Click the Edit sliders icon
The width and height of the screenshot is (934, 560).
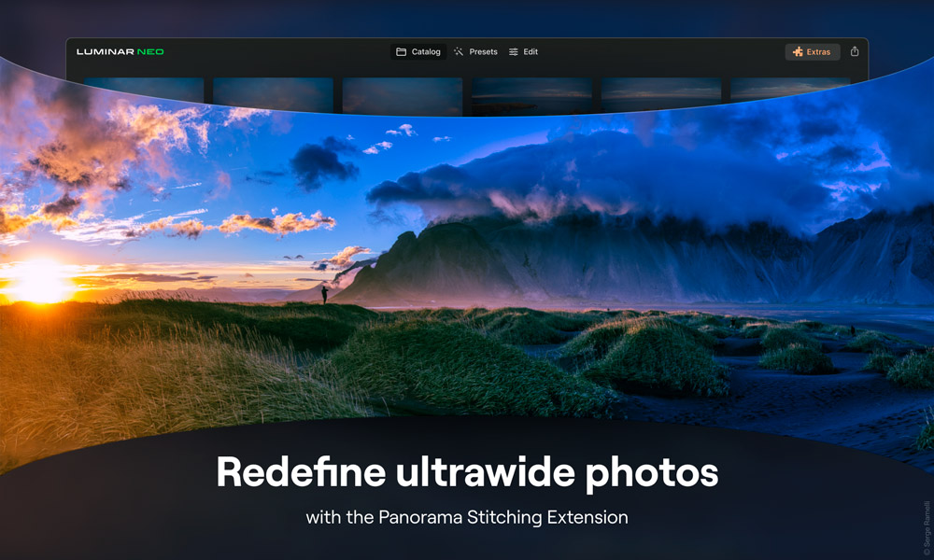(x=514, y=51)
